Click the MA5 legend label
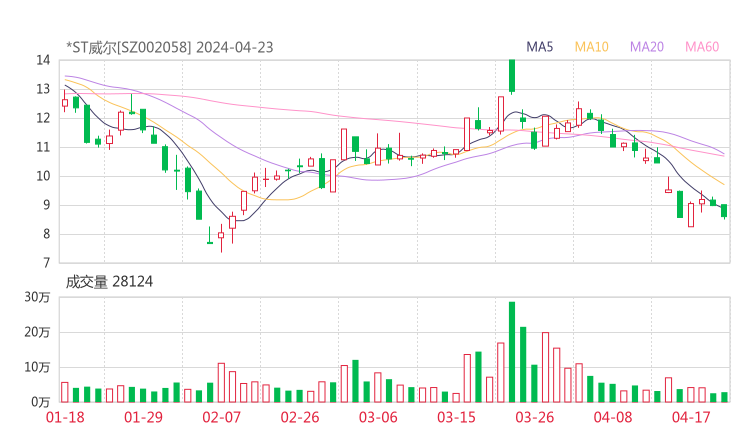Screen dimensions: 740x440 click(x=539, y=47)
